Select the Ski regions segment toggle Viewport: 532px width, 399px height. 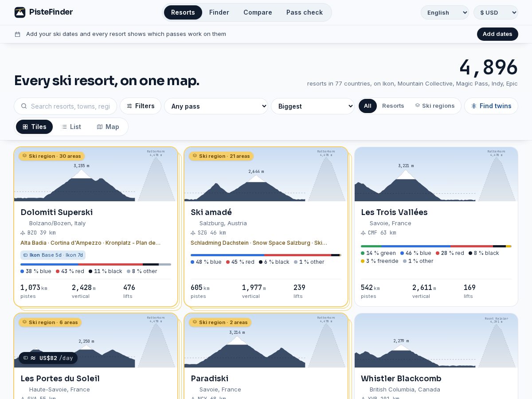tap(434, 106)
